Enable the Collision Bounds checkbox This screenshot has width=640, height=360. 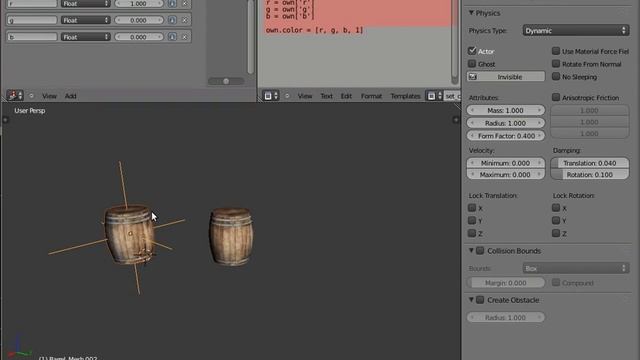pyautogui.click(x=480, y=251)
